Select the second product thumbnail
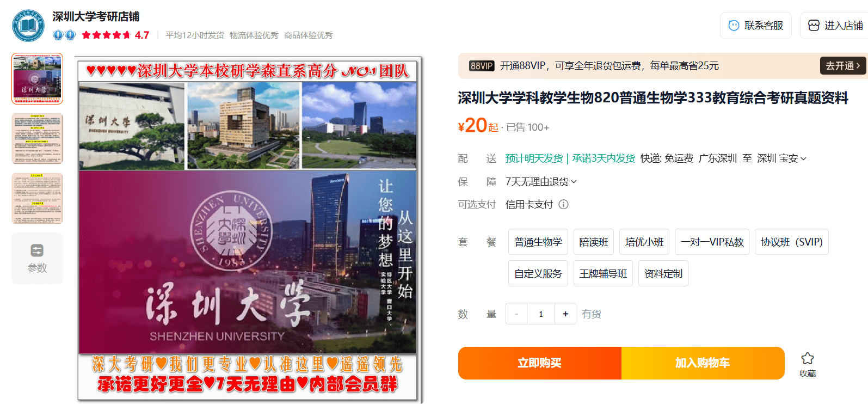Image resolution: width=868 pixels, height=404 pixels. (38, 138)
